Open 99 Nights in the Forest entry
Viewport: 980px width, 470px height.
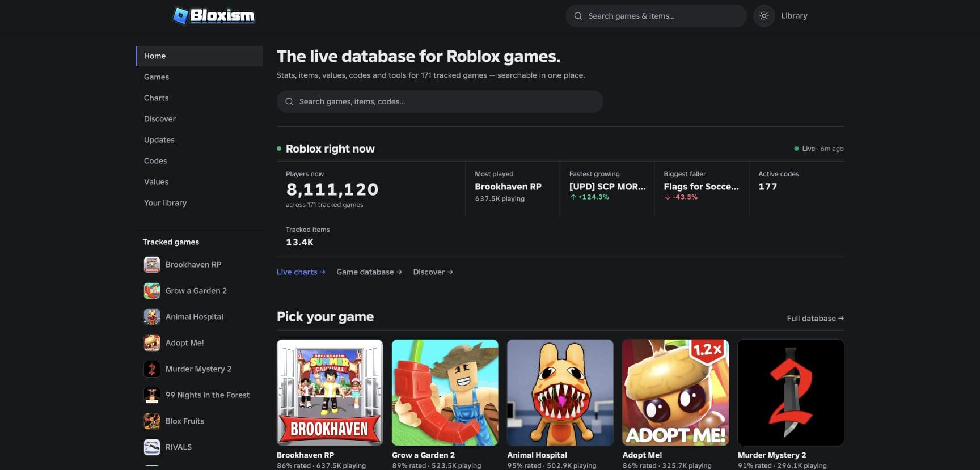pyautogui.click(x=208, y=395)
